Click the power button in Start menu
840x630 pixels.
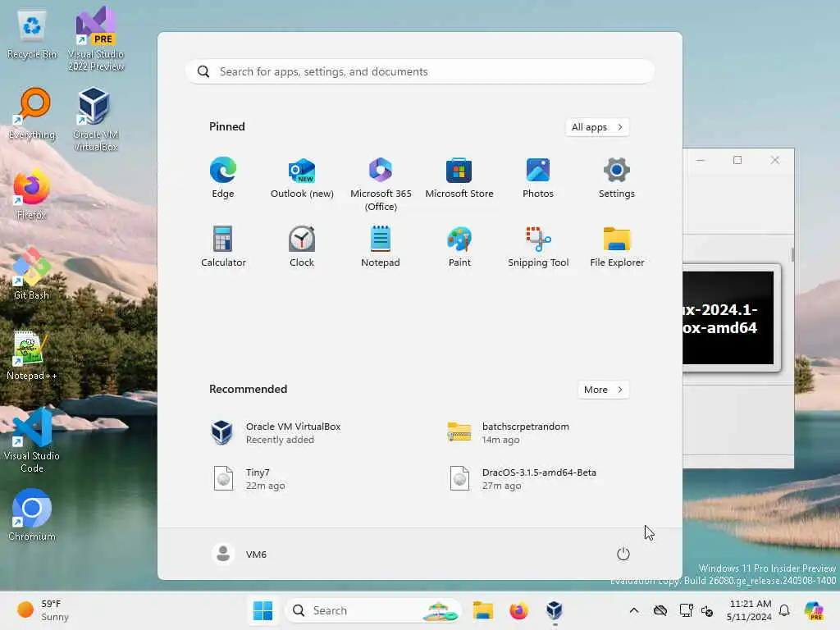[x=623, y=554]
